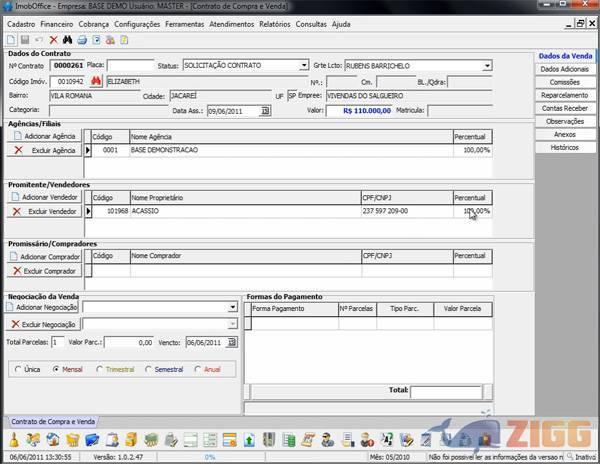600x464 pixels.
Task: Select the Contrato de Compra e Venda bottom tab
Action: coord(53,422)
